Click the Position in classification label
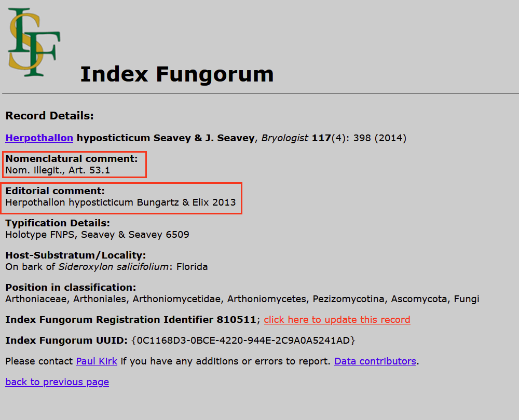The image size is (519, 420). click(x=71, y=288)
